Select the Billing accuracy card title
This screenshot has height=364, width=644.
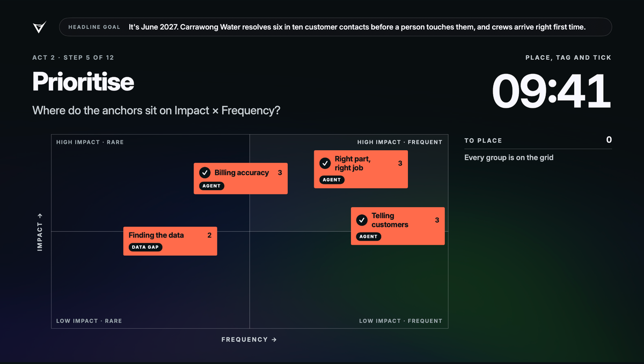click(241, 173)
